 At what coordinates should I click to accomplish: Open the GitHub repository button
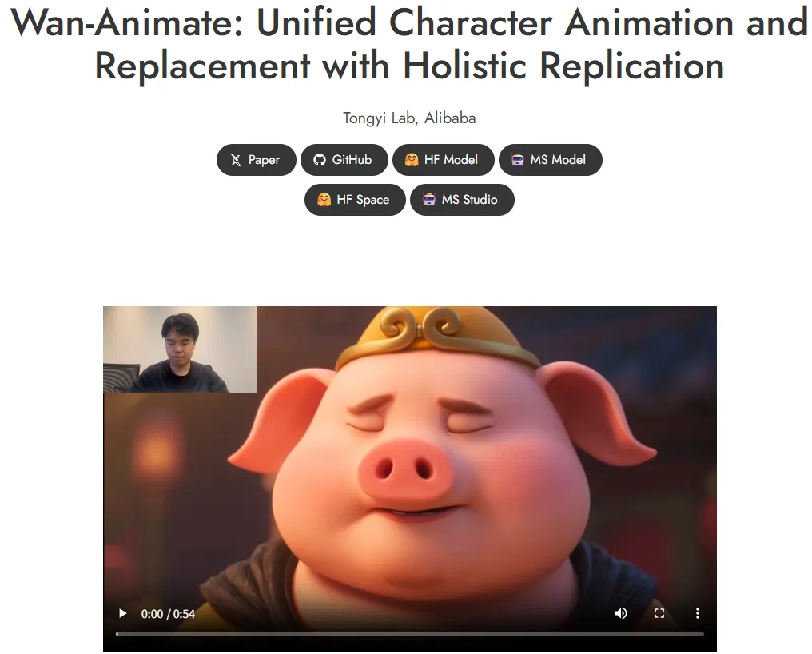[344, 160]
